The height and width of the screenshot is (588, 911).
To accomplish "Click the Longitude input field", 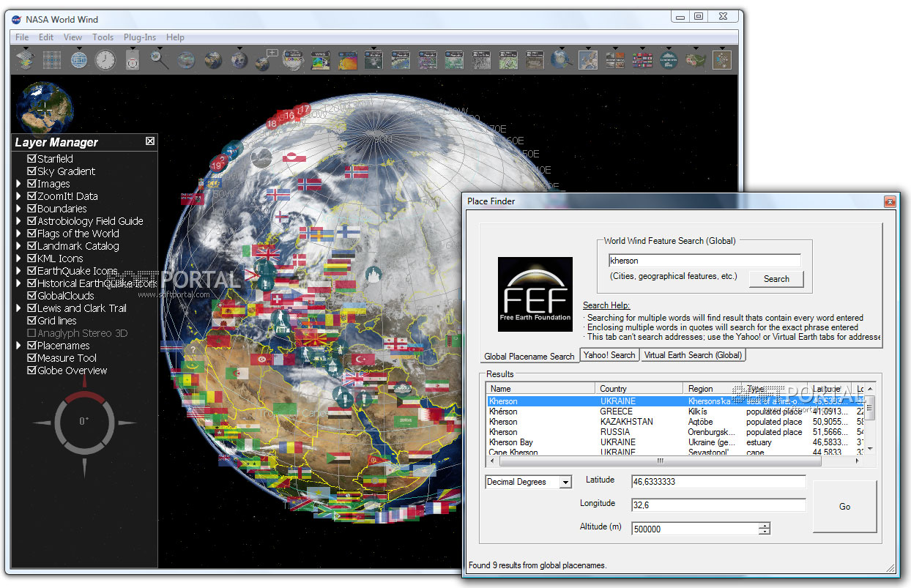I will coord(718,505).
